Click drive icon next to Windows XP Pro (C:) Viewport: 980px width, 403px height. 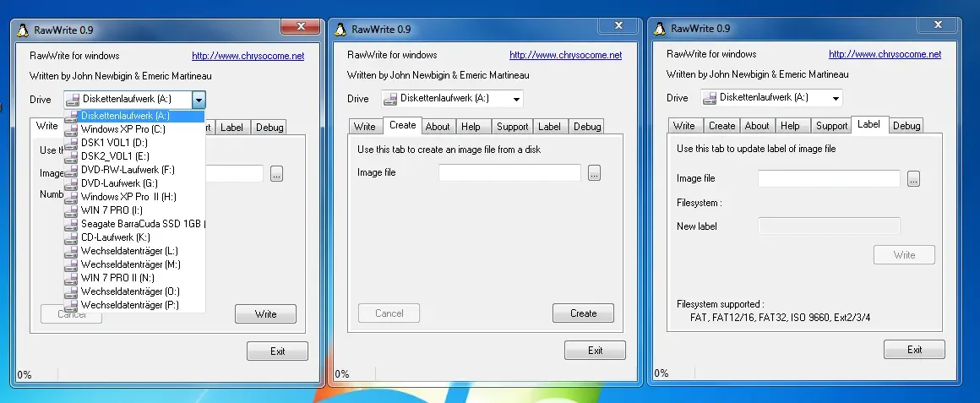click(x=71, y=129)
